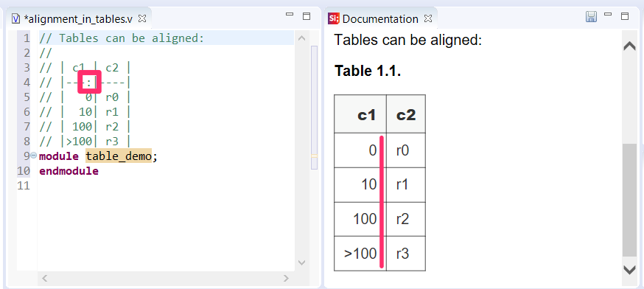
Task: Click the editor scroll up arrow
Action: tap(301, 38)
